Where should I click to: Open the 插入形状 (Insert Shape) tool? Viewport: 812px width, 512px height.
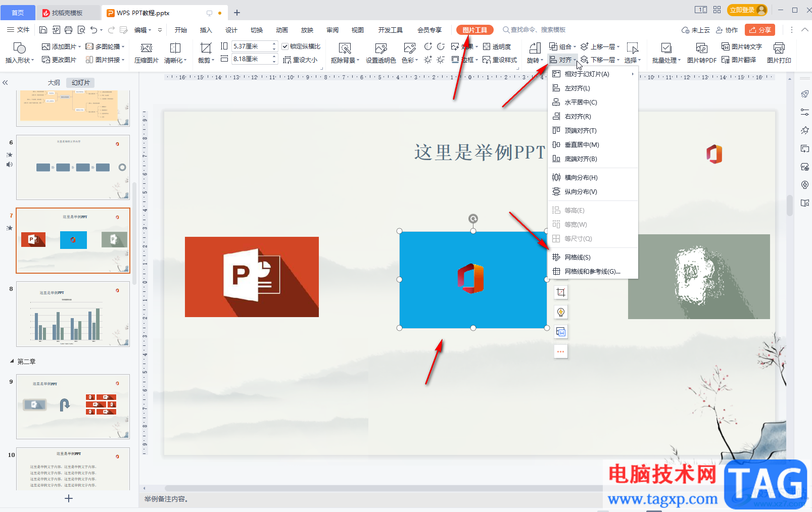20,53
